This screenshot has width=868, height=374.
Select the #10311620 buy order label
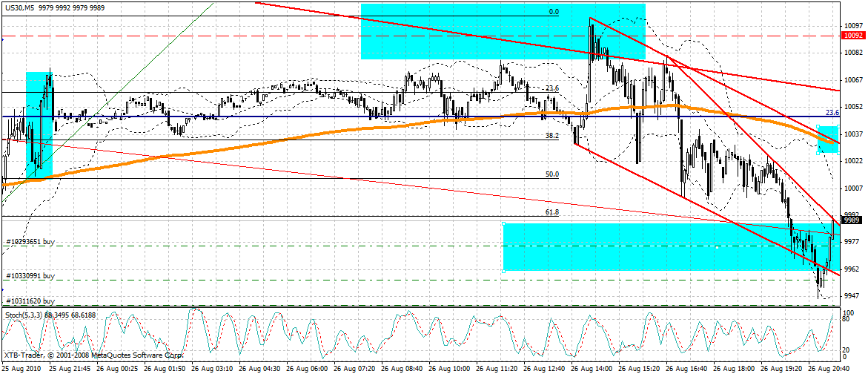[x=30, y=301]
